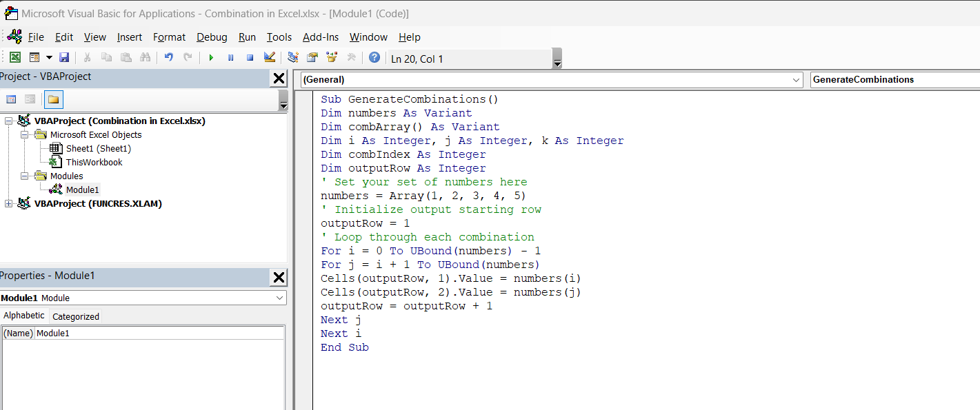Open the Insert menu
This screenshot has height=410, width=980.
[x=130, y=37]
